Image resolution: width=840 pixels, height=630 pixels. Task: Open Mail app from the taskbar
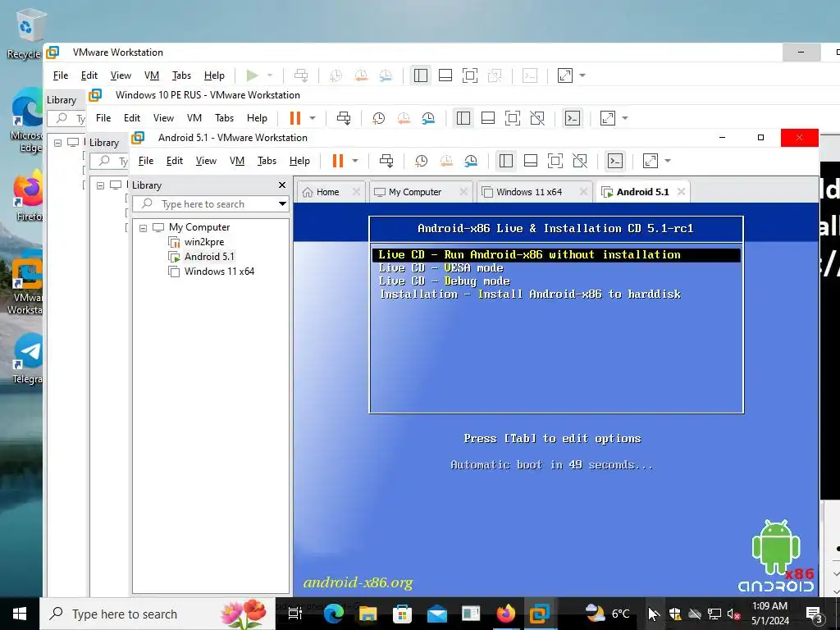coord(436,614)
